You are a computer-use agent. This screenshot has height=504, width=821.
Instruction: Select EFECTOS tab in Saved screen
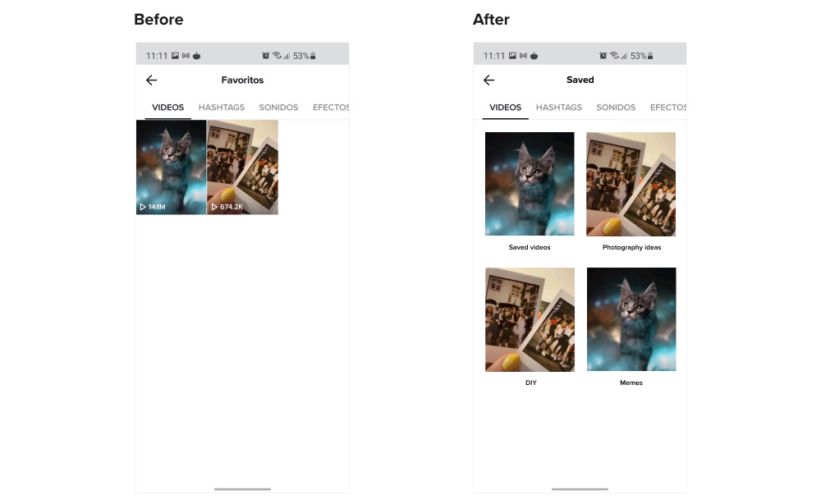tap(668, 108)
